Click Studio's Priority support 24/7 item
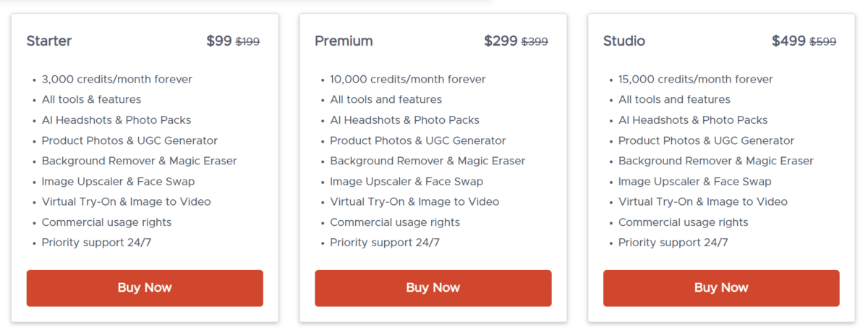The width and height of the screenshot is (868, 336). [673, 243]
